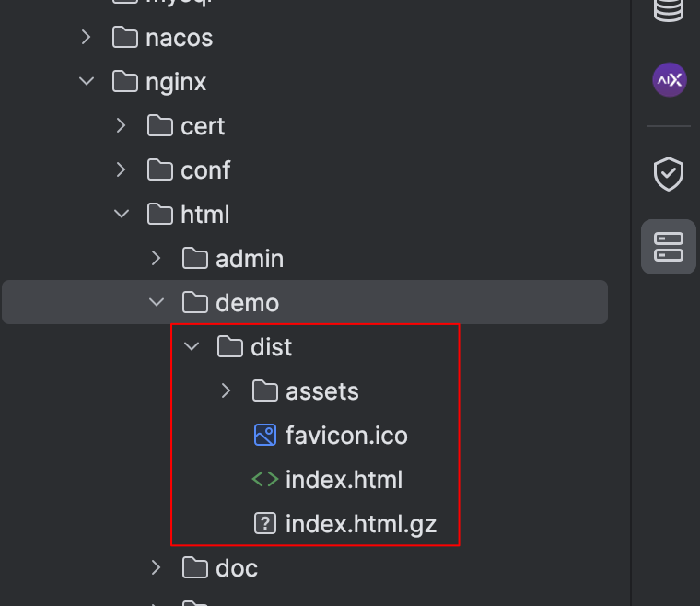
Task: Select the index.html file name
Action: click(x=344, y=480)
